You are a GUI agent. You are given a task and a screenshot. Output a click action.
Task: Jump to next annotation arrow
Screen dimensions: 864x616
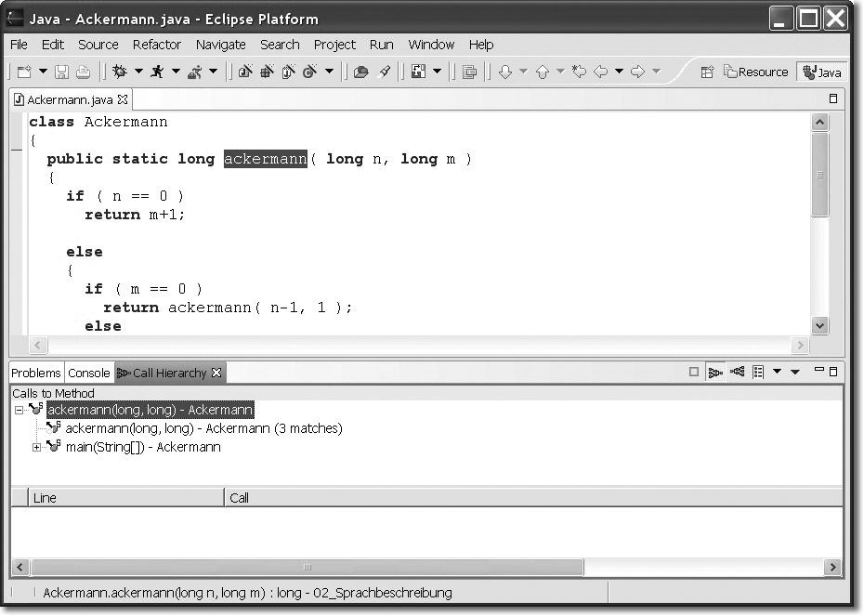click(505, 72)
